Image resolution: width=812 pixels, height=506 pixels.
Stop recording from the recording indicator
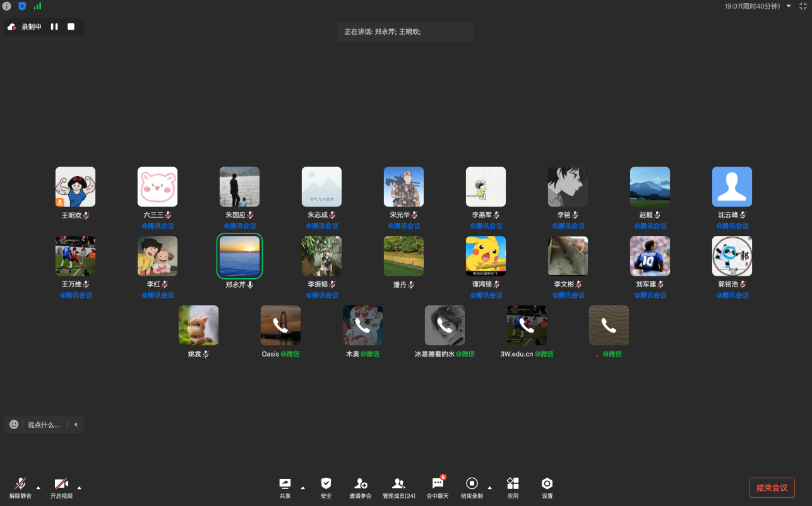point(71,27)
